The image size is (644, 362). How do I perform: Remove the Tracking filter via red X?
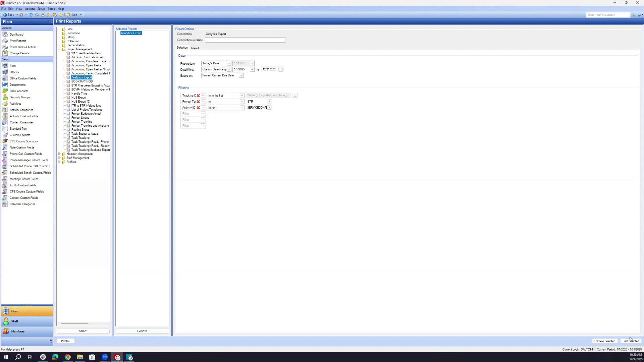[198, 96]
